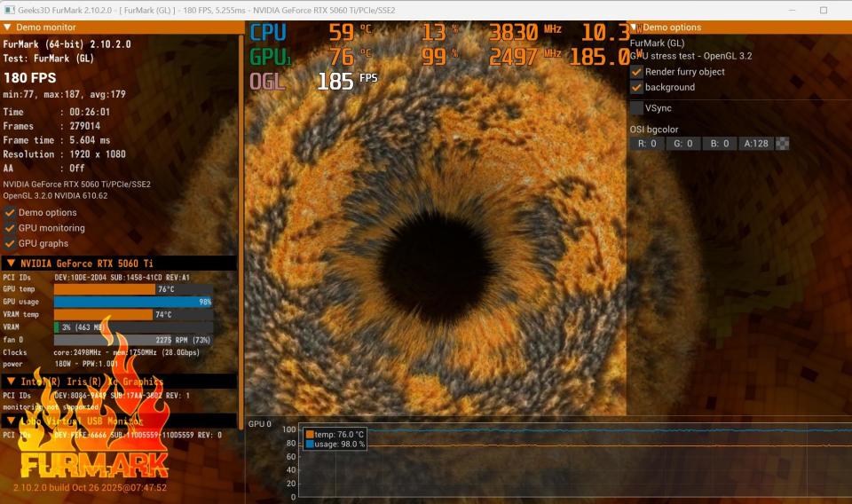Collapse the Lebo Virtual USB Monitor section
Viewport: 852px width, 504px height.
click(11, 421)
